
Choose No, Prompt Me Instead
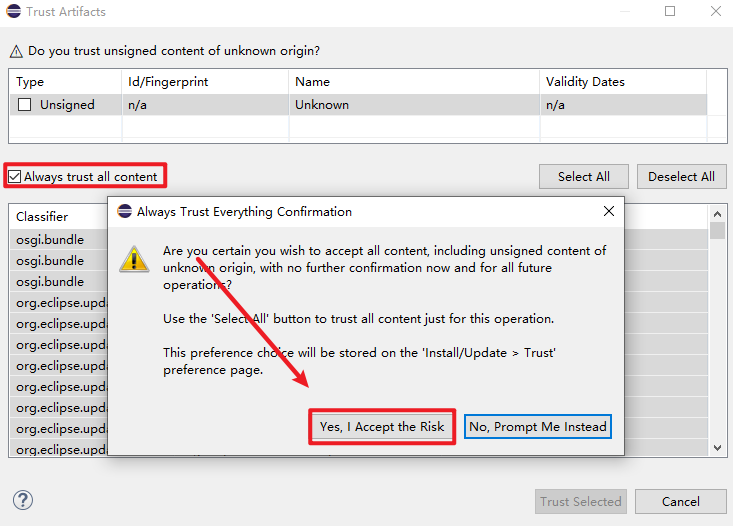point(537,427)
